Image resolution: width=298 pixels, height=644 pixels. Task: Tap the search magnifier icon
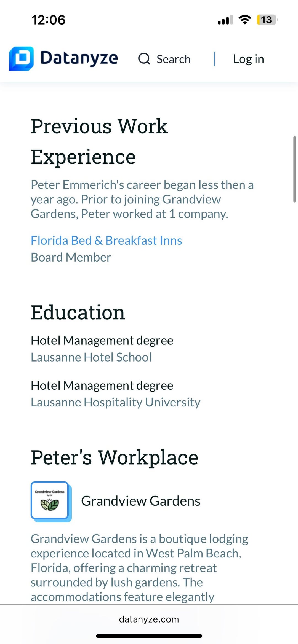144,59
